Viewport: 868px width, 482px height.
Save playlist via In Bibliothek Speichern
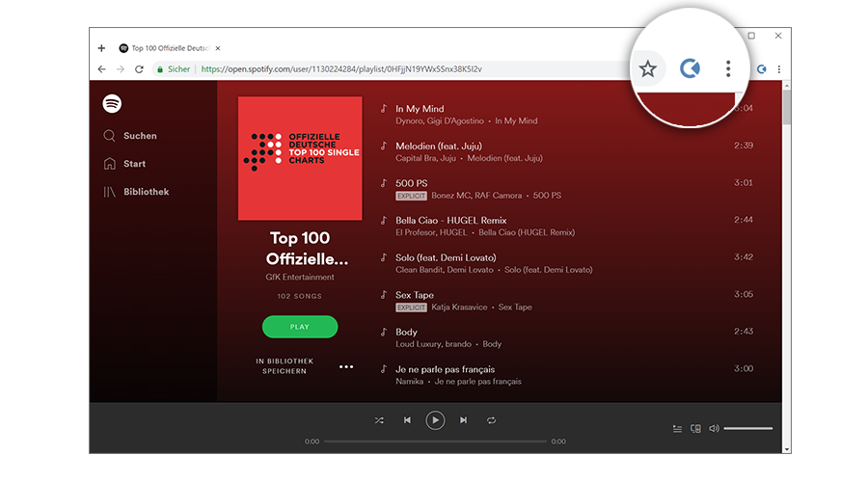click(x=285, y=365)
